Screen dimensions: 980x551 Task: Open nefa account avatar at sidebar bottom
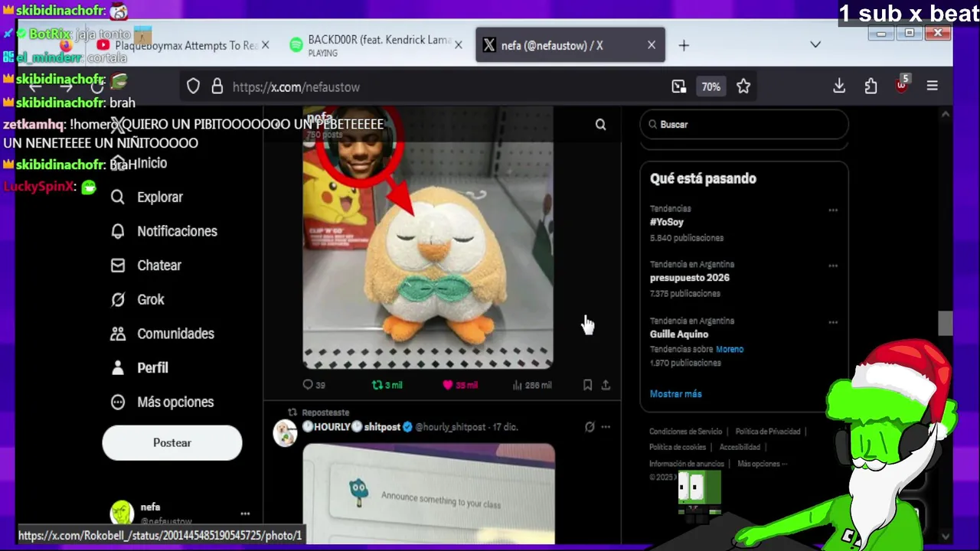click(122, 514)
